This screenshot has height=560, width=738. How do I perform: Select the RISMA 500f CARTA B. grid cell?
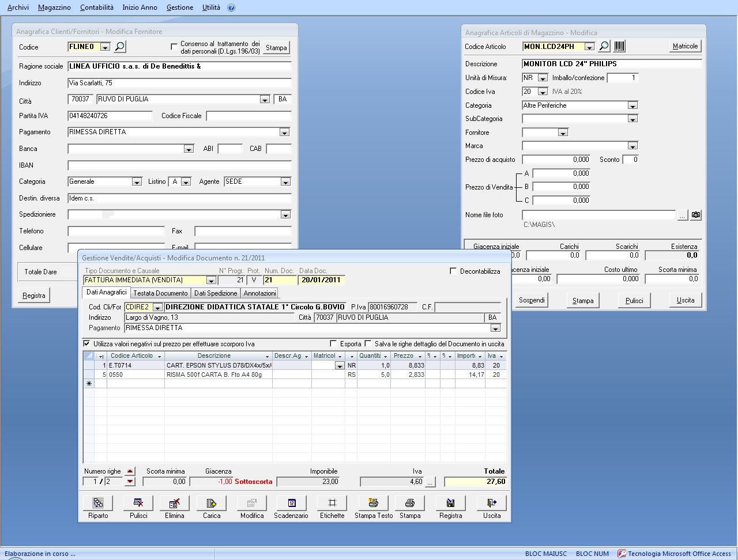point(219,374)
